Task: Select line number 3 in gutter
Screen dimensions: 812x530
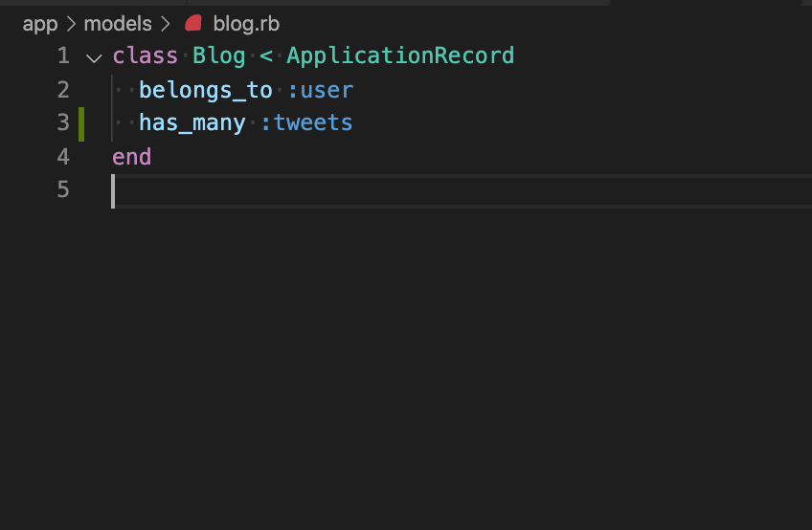Action: tap(63, 122)
